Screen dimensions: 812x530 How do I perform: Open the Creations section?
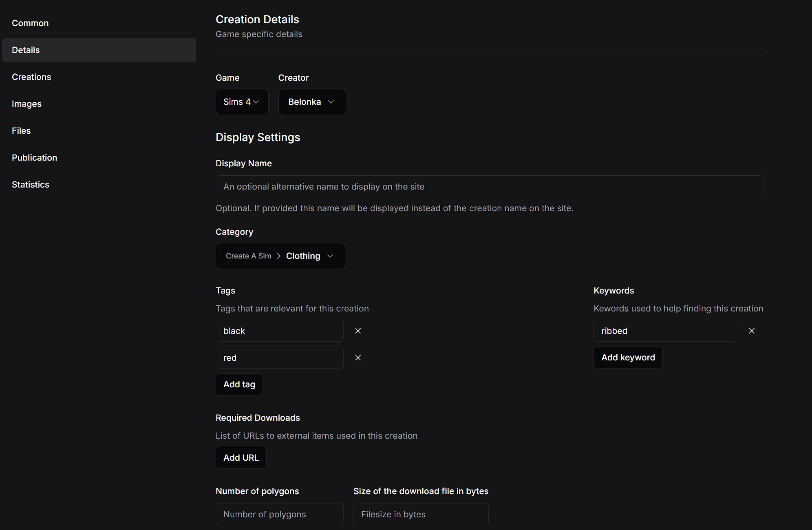click(x=31, y=77)
